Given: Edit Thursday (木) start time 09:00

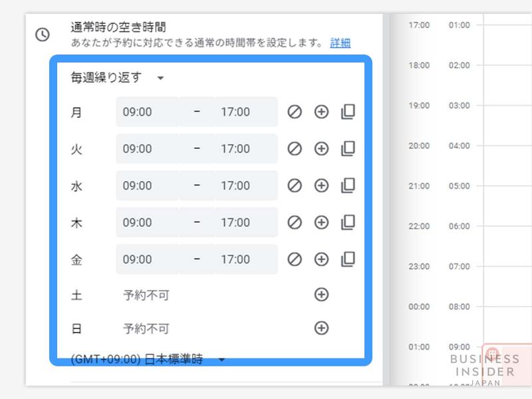Looking at the screenshot, I should click(x=147, y=223).
